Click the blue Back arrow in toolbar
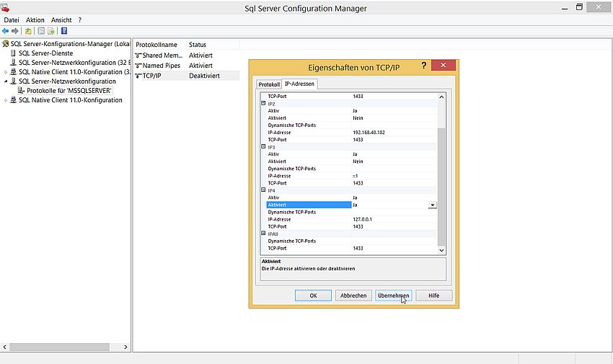 tap(6, 31)
